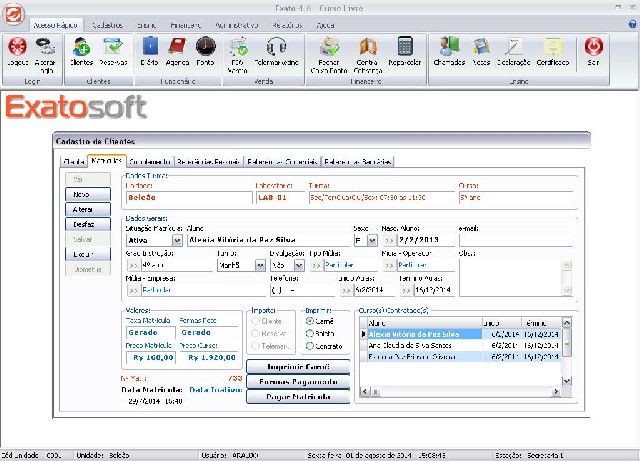Click lookup arrows beside Início Aulas date
Image resolution: width=640 pixels, height=461 pixels.
pyautogui.click(x=346, y=290)
